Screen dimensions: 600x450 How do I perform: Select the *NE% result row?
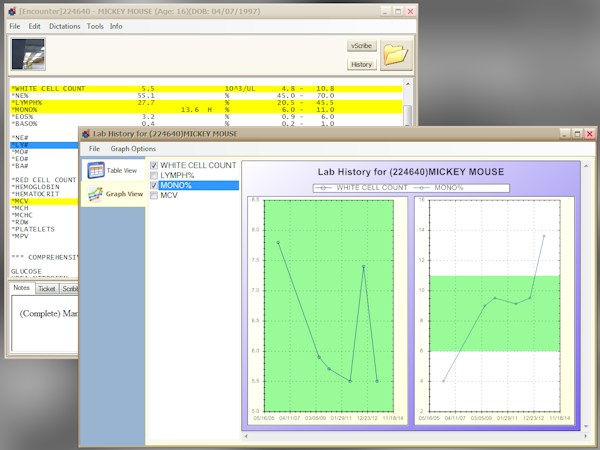point(206,96)
